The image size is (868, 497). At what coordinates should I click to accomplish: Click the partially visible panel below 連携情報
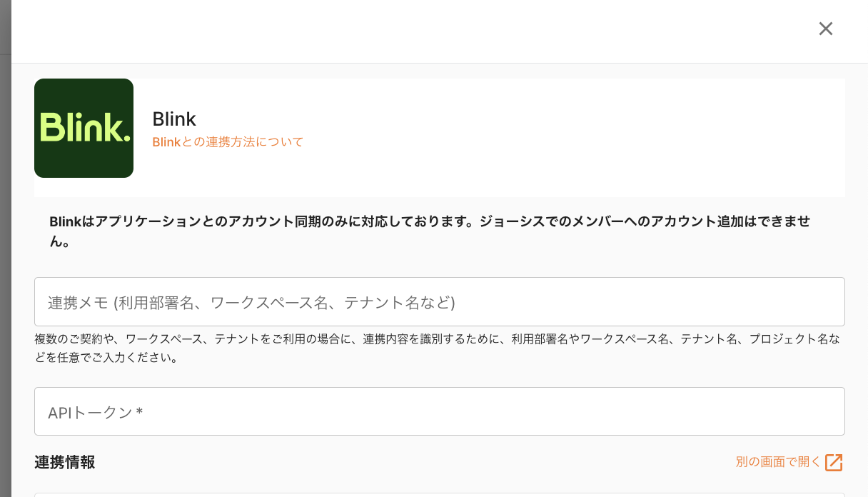coord(439,494)
